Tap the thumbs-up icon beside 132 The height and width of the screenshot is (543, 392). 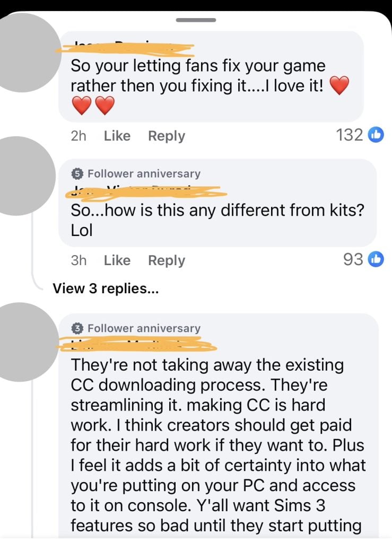(x=375, y=135)
